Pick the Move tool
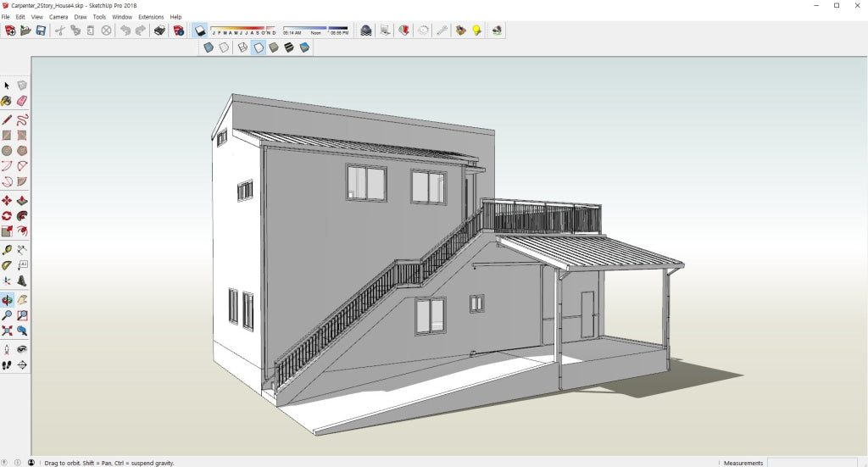The image size is (868, 467). [7, 200]
